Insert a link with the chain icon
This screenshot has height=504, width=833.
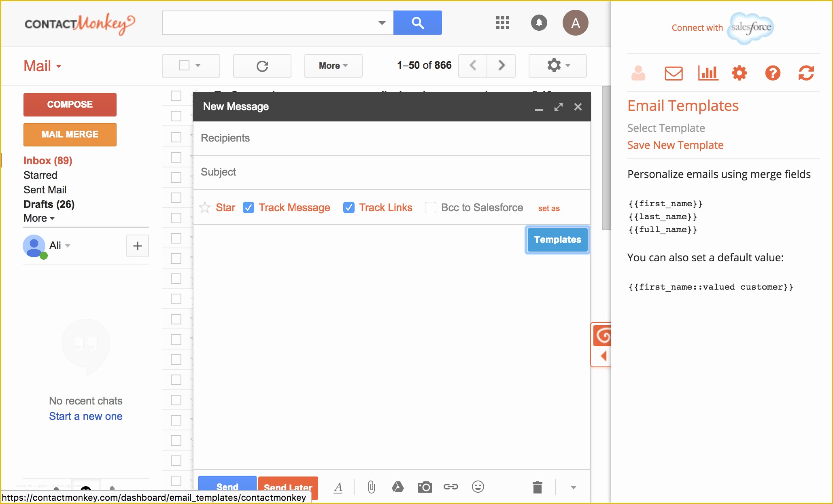point(450,487)
